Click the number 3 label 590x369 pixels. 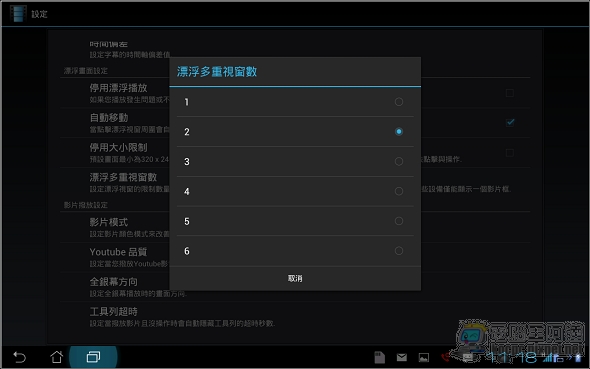(x=187, y=162)
